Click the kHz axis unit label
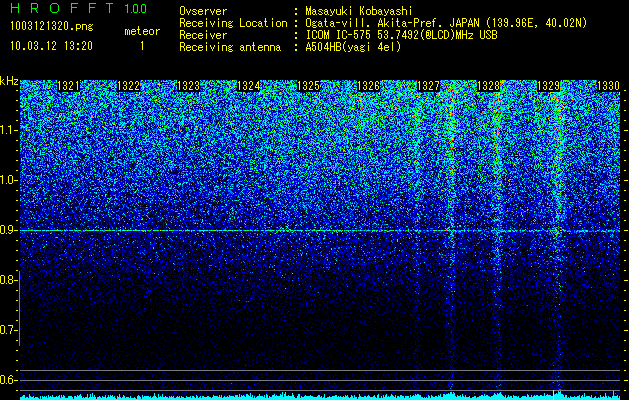This screenshot has height=400, width=629. (9, 81)
